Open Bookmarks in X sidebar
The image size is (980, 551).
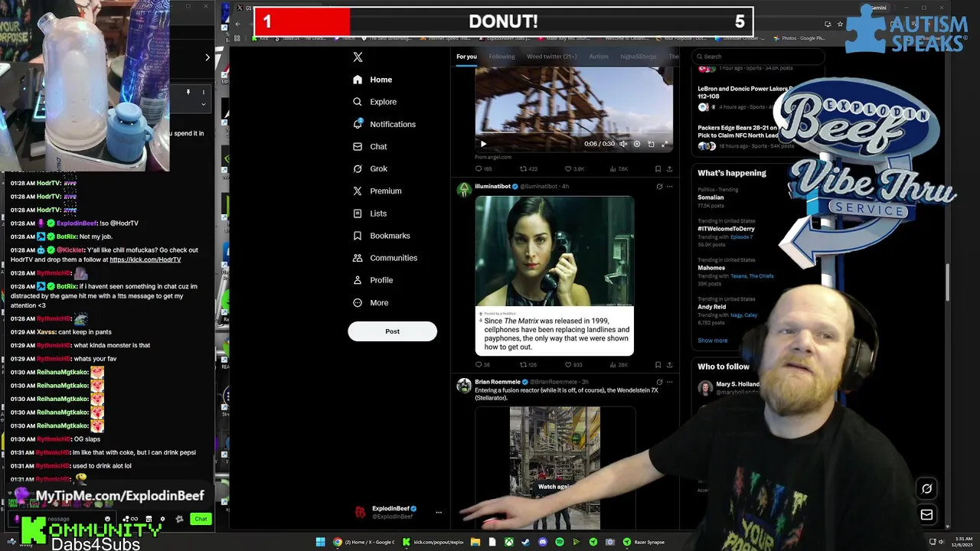click(381, 236)
